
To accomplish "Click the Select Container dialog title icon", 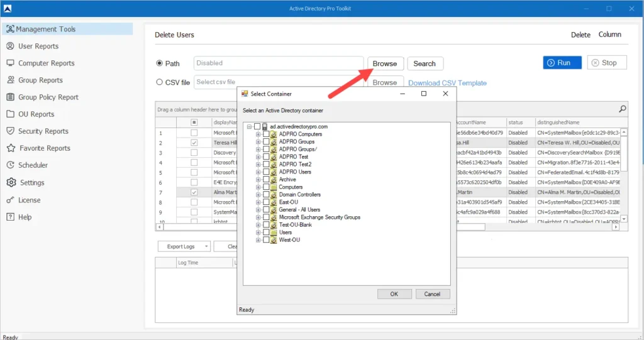I will coord(245,94).
